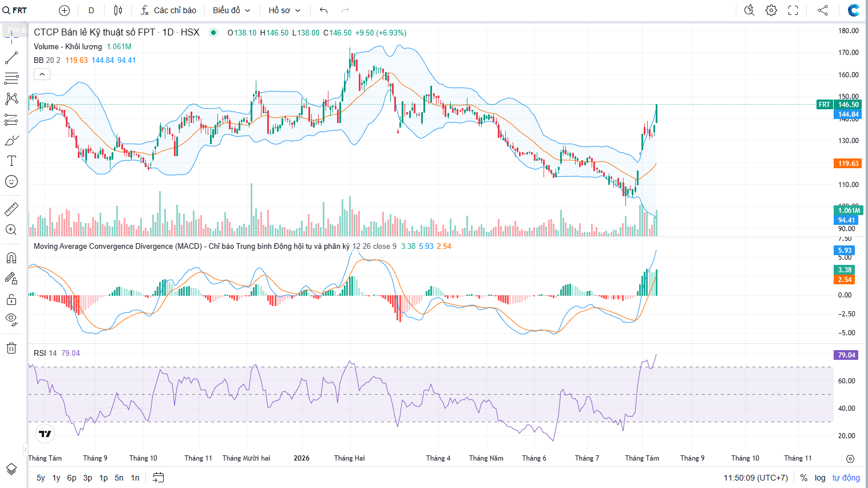
Task: Share the chart
Action: tap(823, 10)
